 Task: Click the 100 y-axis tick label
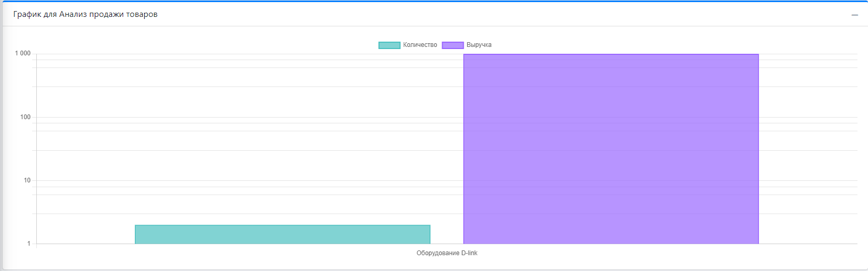pyautogui.click(x=25, y=117)
